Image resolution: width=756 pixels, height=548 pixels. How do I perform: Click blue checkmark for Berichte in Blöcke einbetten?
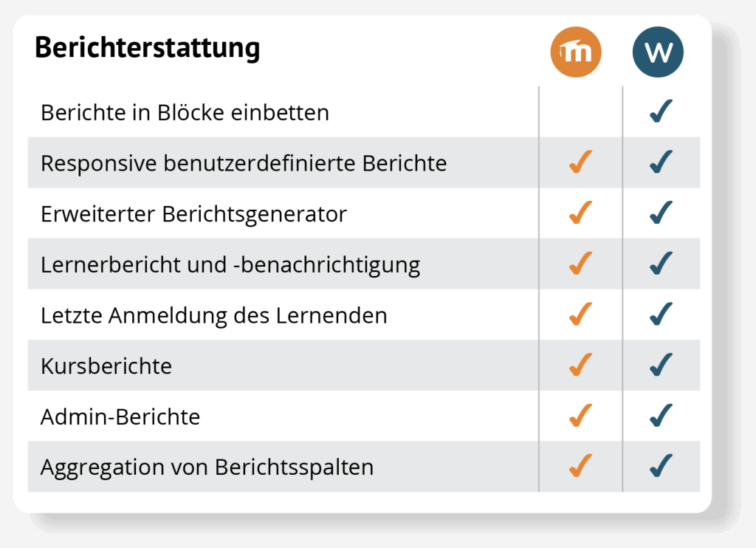pyautogui.click(x=661, y=112)
